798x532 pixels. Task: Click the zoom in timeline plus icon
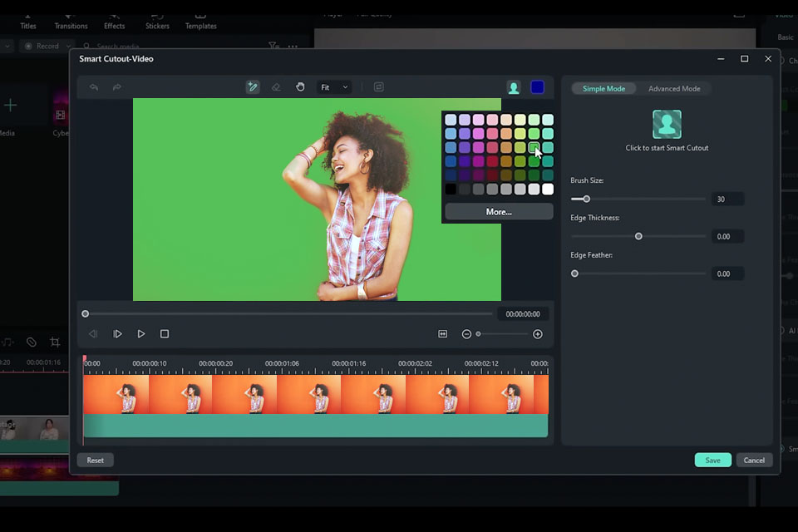(538, 334)
